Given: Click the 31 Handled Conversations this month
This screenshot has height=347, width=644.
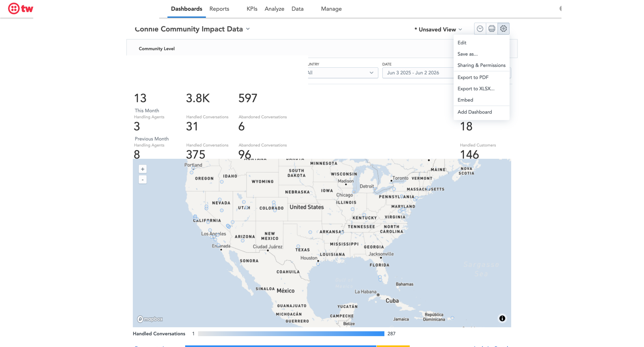Looking at the screenshot, I should [x=192, y=127].
